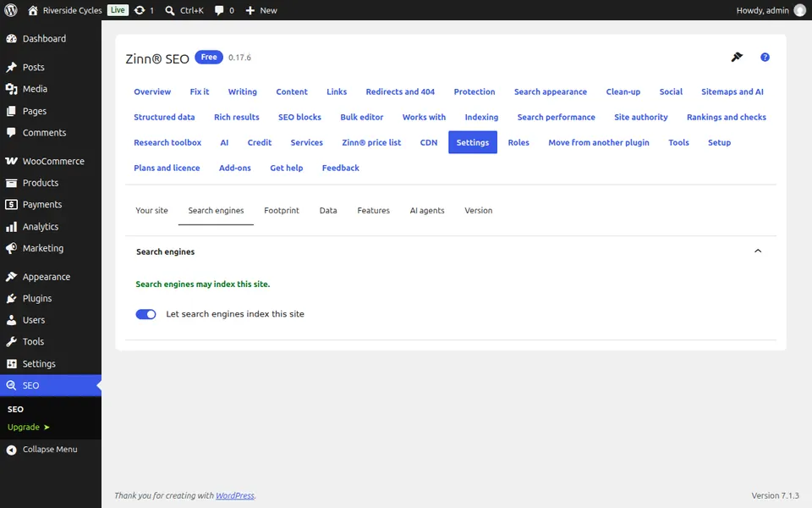
Task: Click the Free plan badge
Action: [x=209, y=57]
